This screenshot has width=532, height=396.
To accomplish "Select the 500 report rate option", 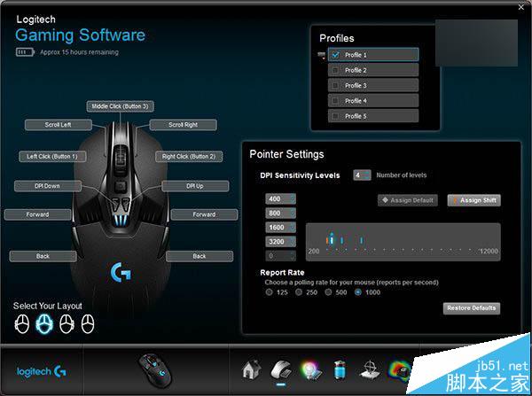I will click(x=328, y=292).
